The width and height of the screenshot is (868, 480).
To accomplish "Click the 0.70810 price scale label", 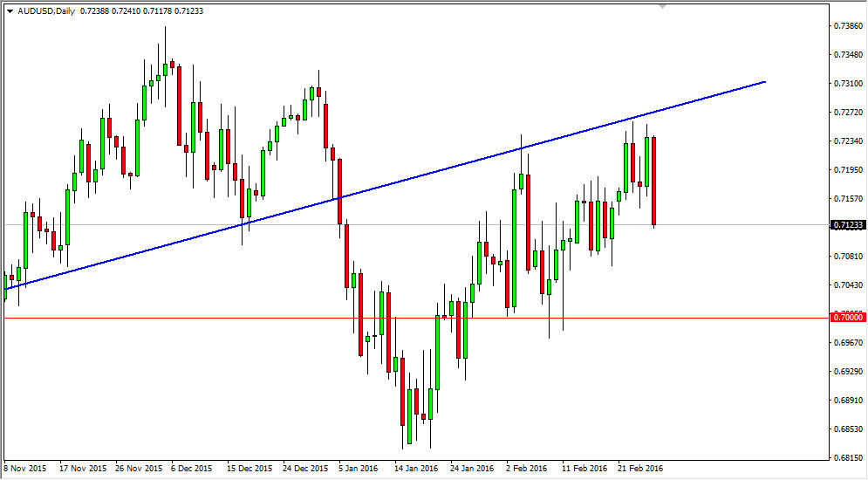I will pyautogui.click(x=849, y=257).
